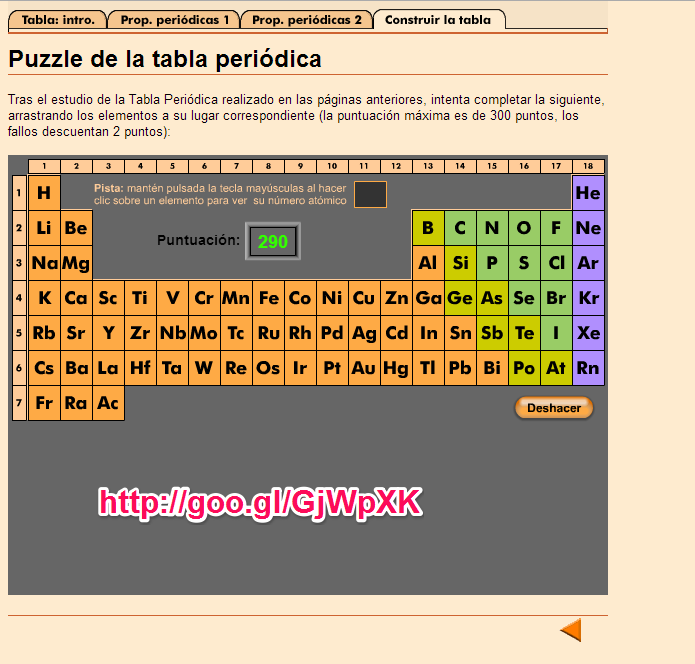Choose the Radon (Rn) element tile
The height and width of the screenshot is (664, 695).
click(x=589, y=368)
